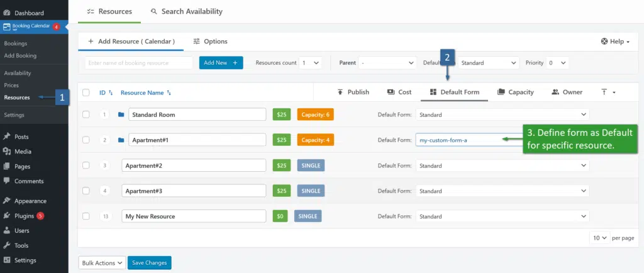Click the Options sliders icon
The height and width of the screenshot is (273, 644).
197,41
